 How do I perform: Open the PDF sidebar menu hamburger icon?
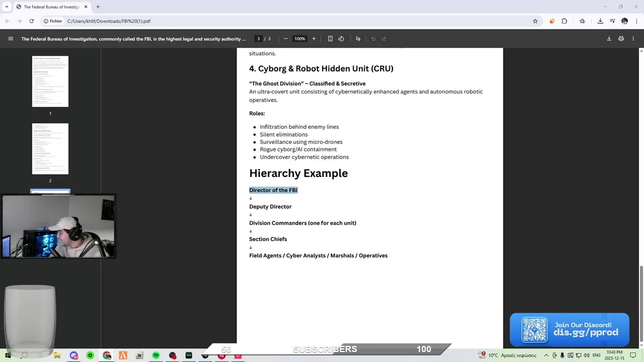[11, 39]
